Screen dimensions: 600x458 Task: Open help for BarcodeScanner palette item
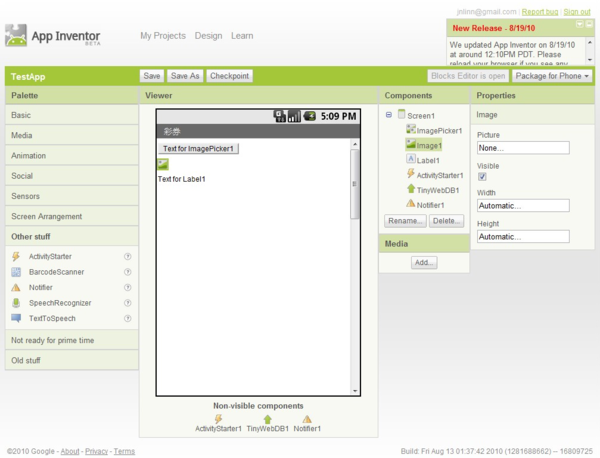point(127,272)
